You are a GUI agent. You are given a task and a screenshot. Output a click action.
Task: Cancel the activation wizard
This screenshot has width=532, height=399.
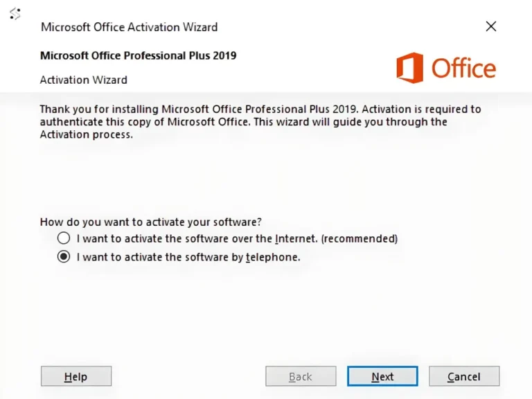point(464,376)
